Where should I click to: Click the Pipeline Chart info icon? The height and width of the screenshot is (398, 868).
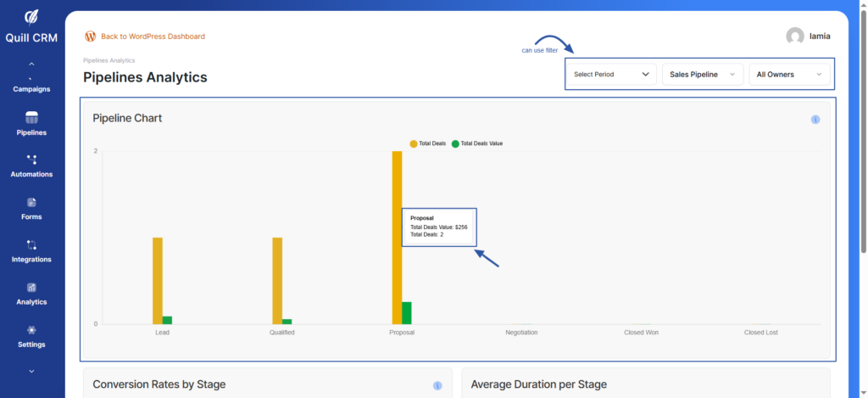click(815, 120)
